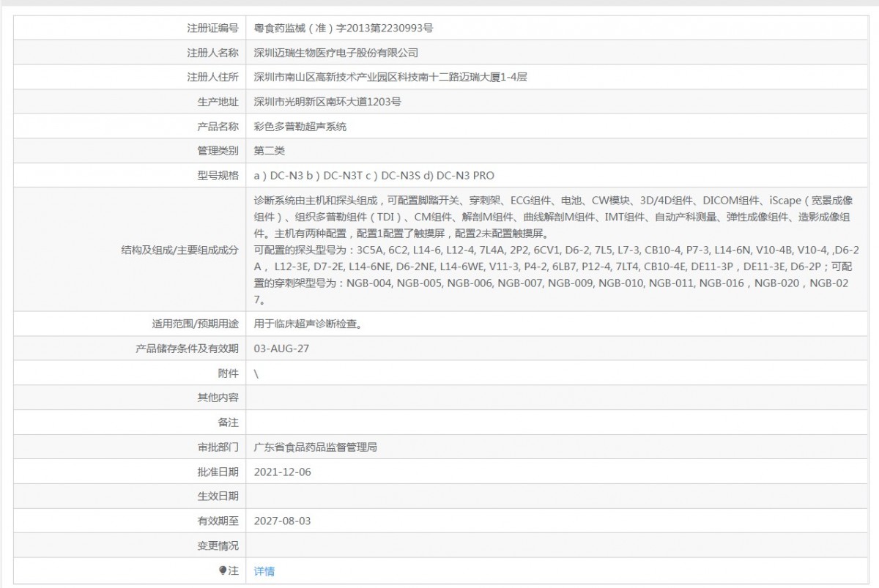Viewport: 879px width, 588px height.
Task: Click the 产品名称 label cell
Action: [x=130, y=127]
